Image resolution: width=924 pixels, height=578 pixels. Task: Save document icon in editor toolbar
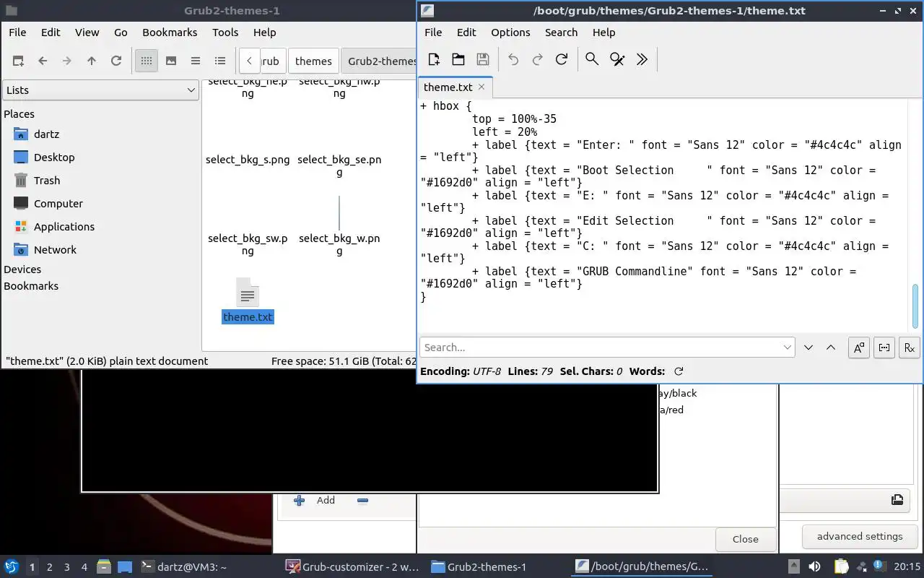(x=483, y=60)
